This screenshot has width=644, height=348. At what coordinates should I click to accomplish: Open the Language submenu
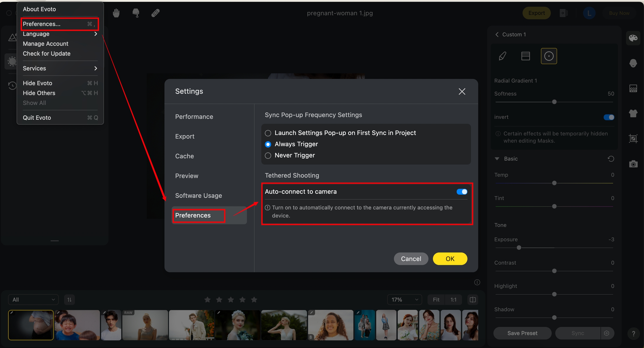point(60,34)
